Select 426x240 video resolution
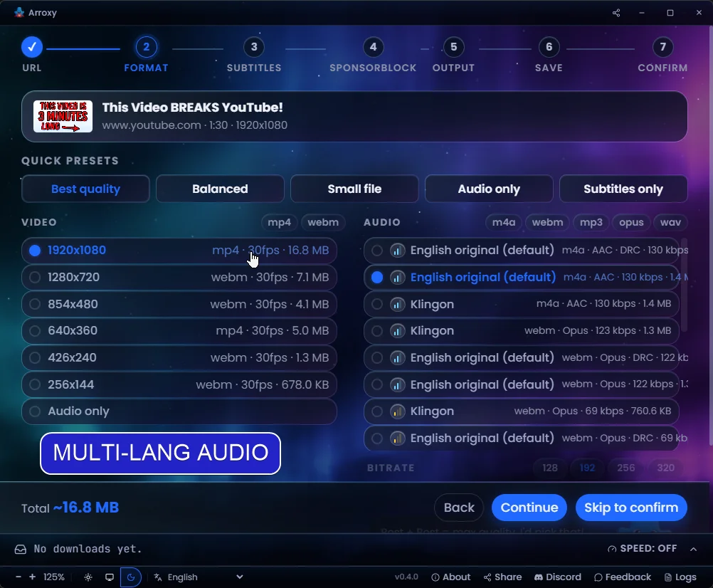This screenshot has width=713, height=588. (x=179, y=357)
